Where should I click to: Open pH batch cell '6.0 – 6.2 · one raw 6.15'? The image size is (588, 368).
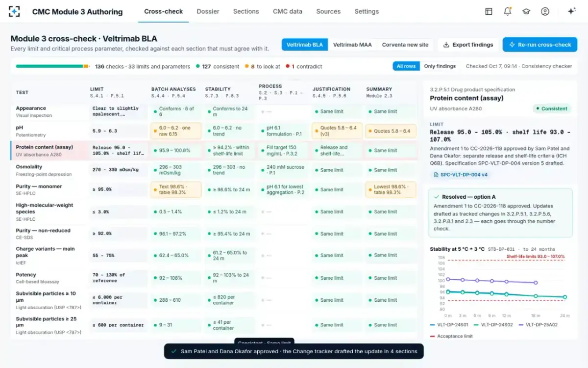pos(176,131)
